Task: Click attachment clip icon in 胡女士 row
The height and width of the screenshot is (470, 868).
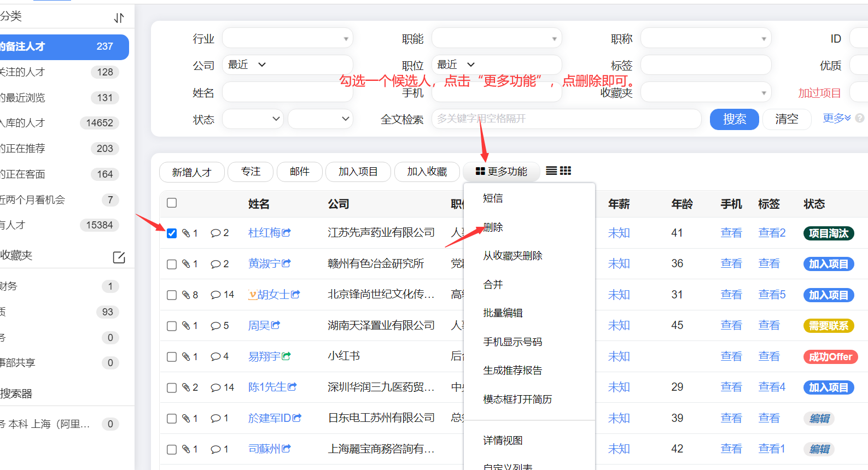Action: point(186,295)
